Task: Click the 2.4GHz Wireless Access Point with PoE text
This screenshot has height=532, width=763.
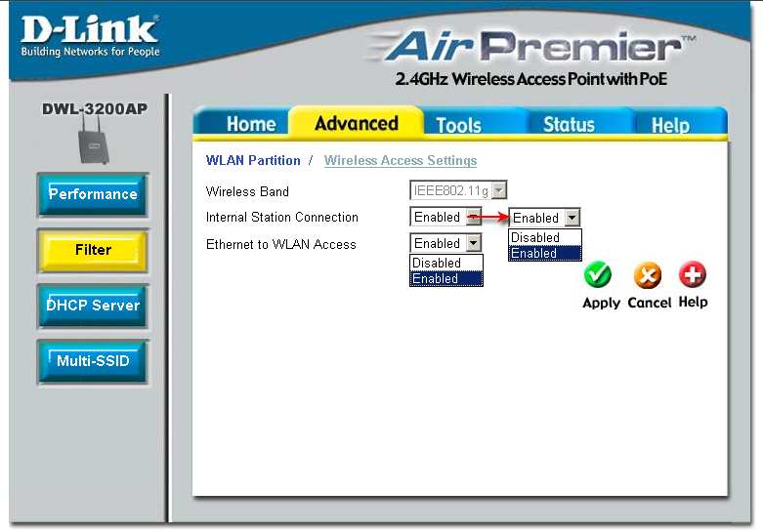Action: coord(530,79)
